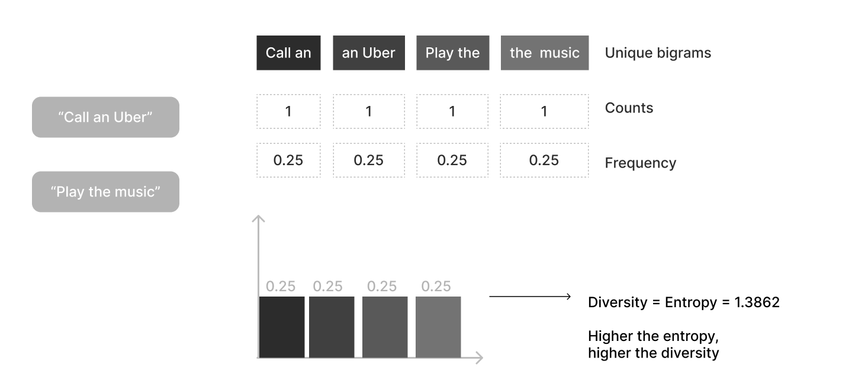The width and height of the screenshot is (868, 380).
Task: Click the "Call an Uber" phrase pill
Action: pos(105,117)
